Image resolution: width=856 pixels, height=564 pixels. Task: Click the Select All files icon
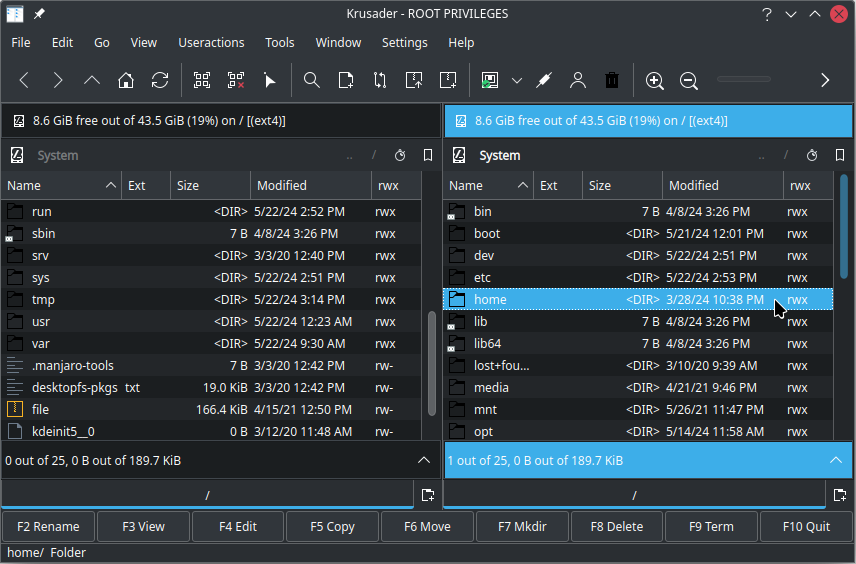pos(202,81)
